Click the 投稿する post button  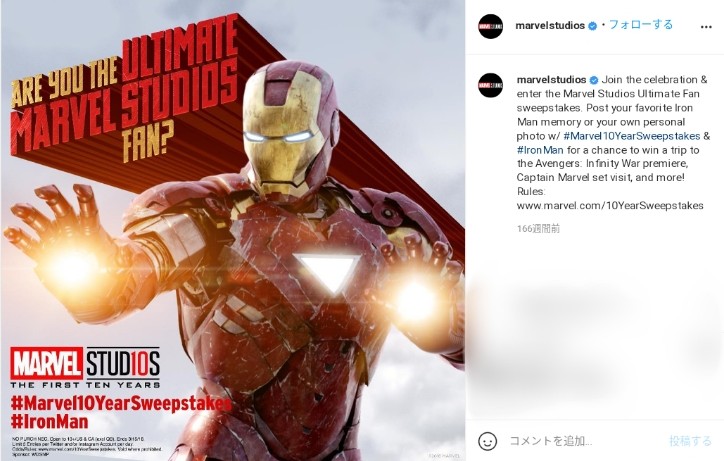click(x=690, y=441)
